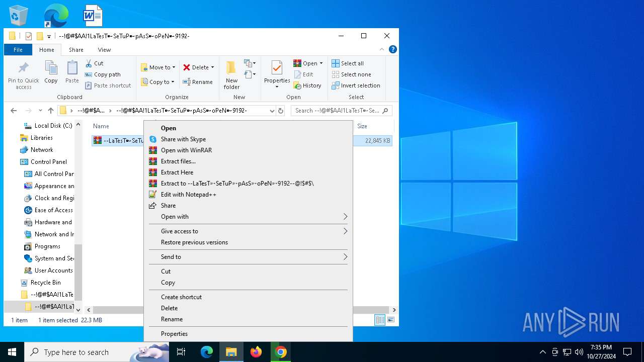Switch to details view layout
Viewport: 644px width, 362px height.
(x=380, y=320)
